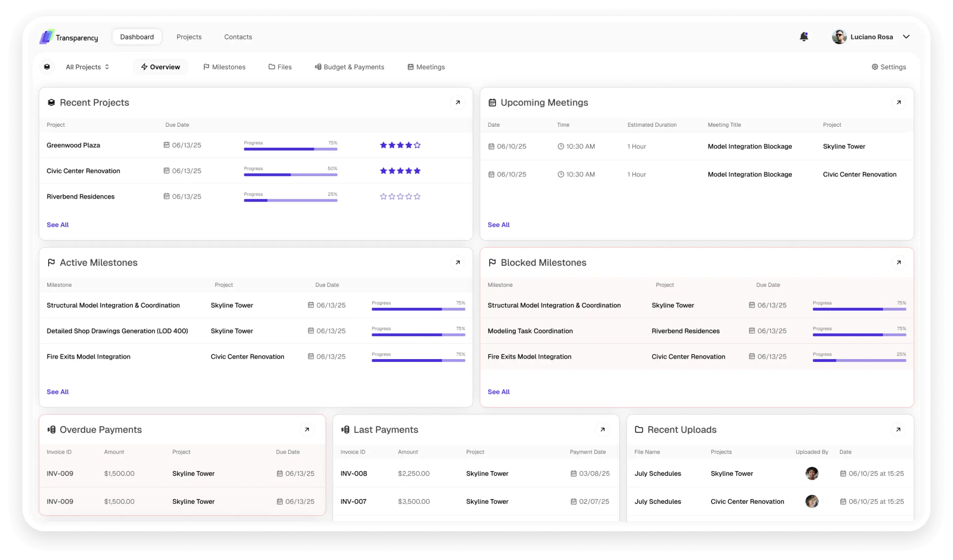
Task: Open the All Projects selector
Action: [x=87, y=67]
